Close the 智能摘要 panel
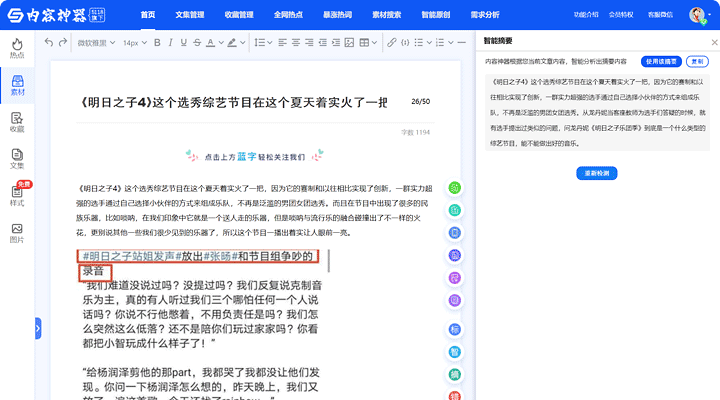The height and width of the screenshot is (400, 720). point(714,42)
